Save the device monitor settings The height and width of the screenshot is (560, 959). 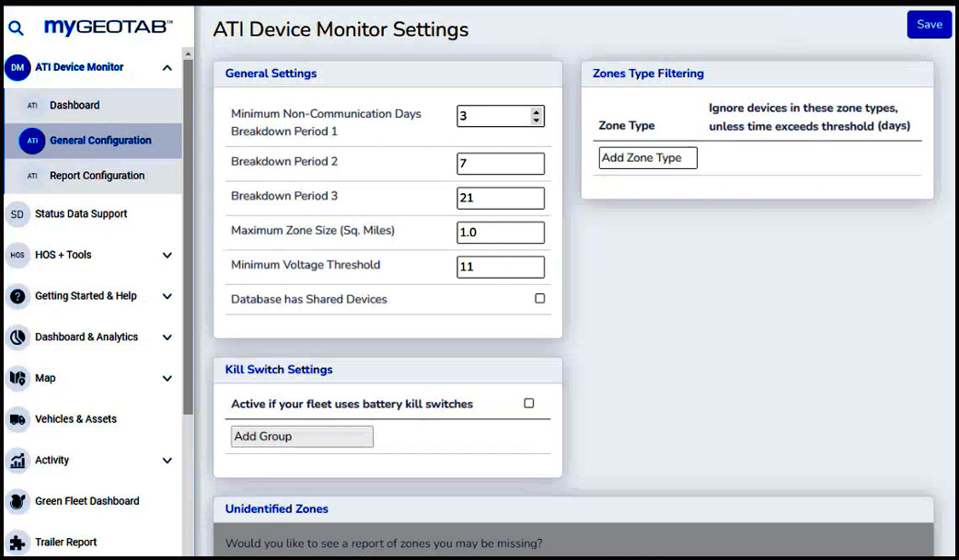pyautogui.click(x=929, y=25)
